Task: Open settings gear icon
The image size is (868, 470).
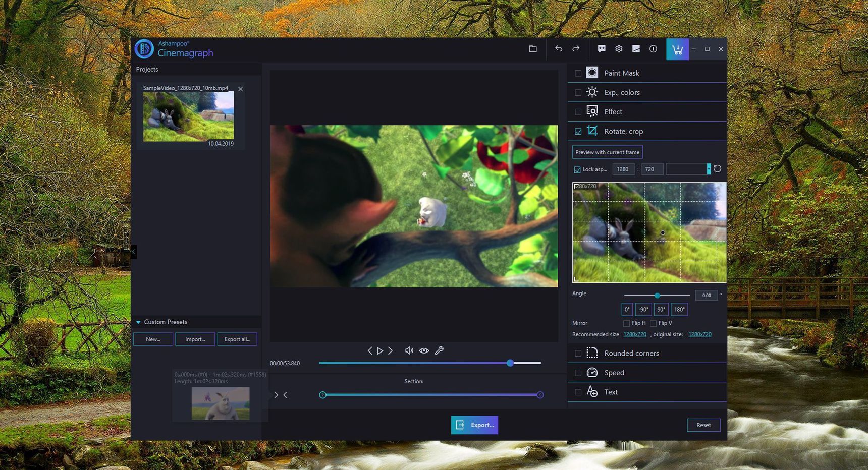Action: point(619,49)
